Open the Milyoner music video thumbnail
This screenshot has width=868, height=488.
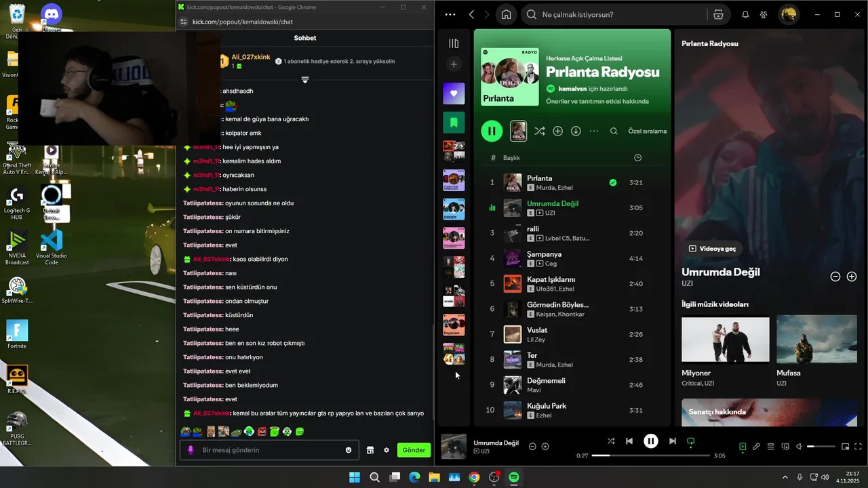pyautogui.click(x=726, y=340)
